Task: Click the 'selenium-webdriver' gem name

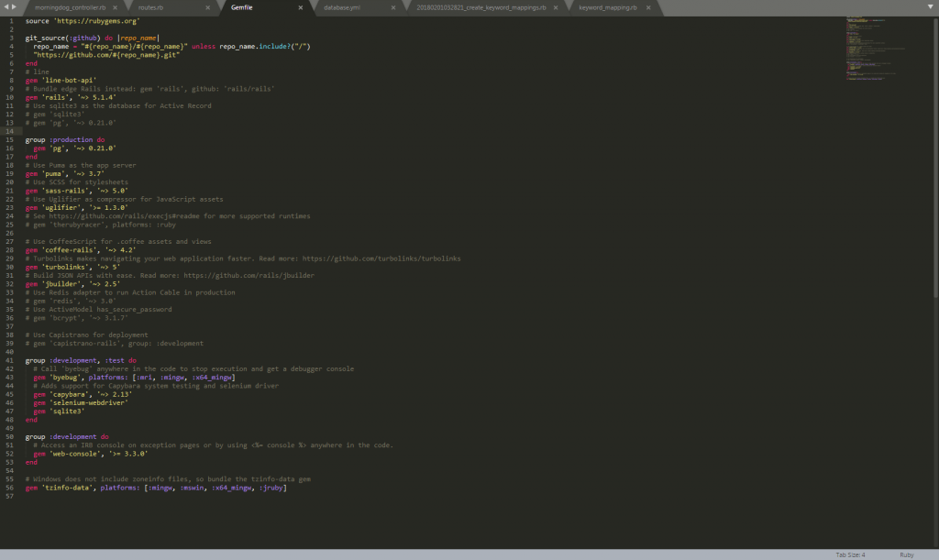Action: [89, 402]
